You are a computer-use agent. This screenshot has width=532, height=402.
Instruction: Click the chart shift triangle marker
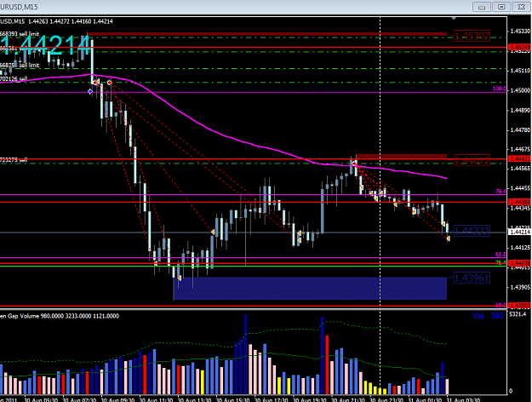point(454,18)
